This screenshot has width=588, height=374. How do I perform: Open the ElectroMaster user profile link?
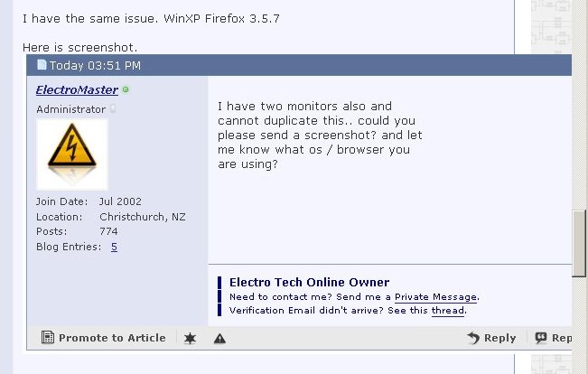click(77, 90)
